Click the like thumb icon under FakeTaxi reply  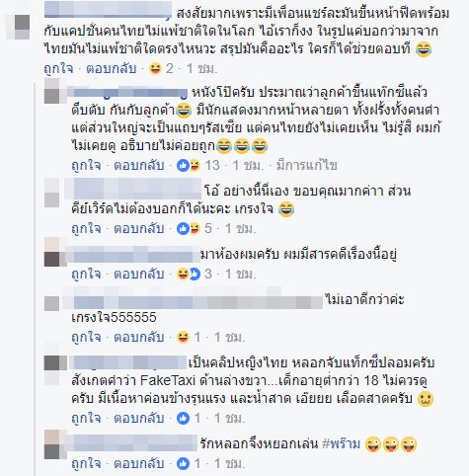click(x=183, y=418)
